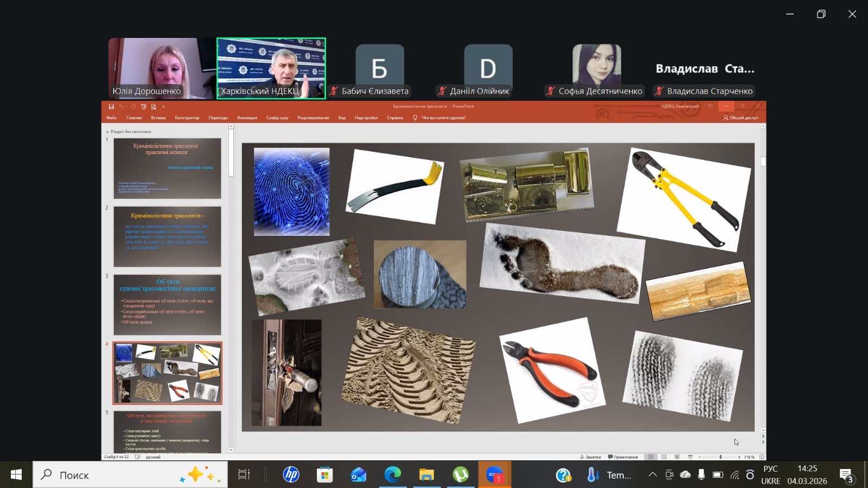
Task: Toggle the Заметки notes pane
Action: pos(590,457)
